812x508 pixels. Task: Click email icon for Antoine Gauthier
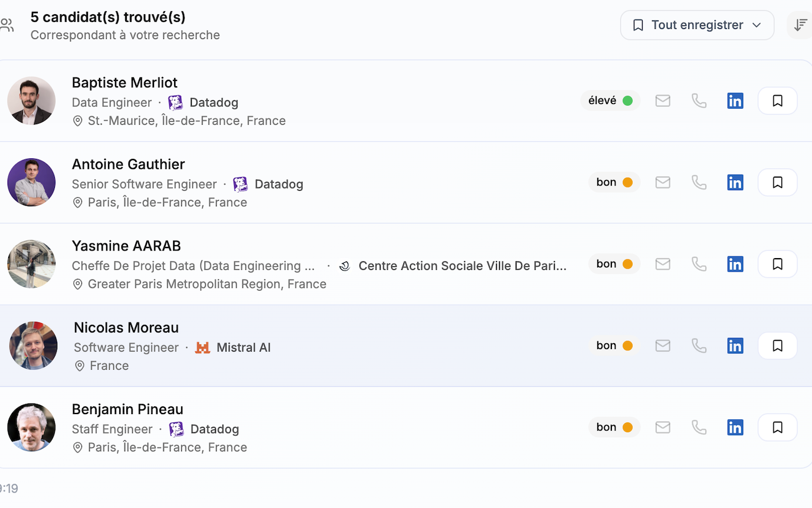(663, 183)
